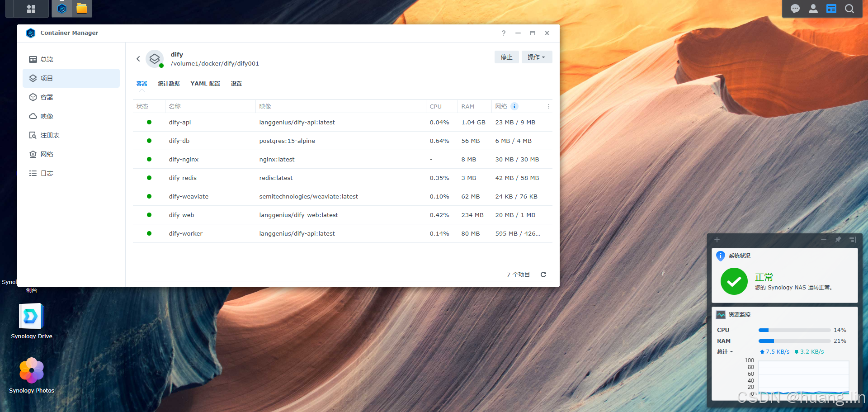Screen dimensions: 868x412
Task: Refresh the container list with the reload icon
Action: [x=543, y=275]
